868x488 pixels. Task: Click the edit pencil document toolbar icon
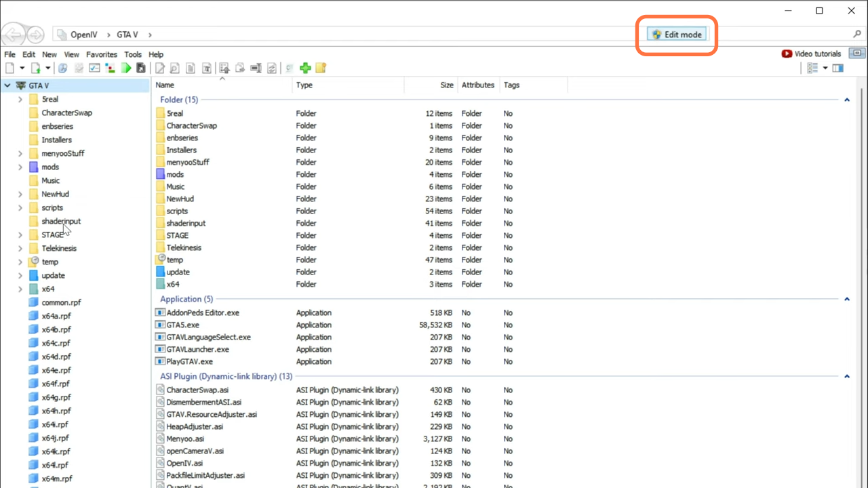tap(160, 68)
